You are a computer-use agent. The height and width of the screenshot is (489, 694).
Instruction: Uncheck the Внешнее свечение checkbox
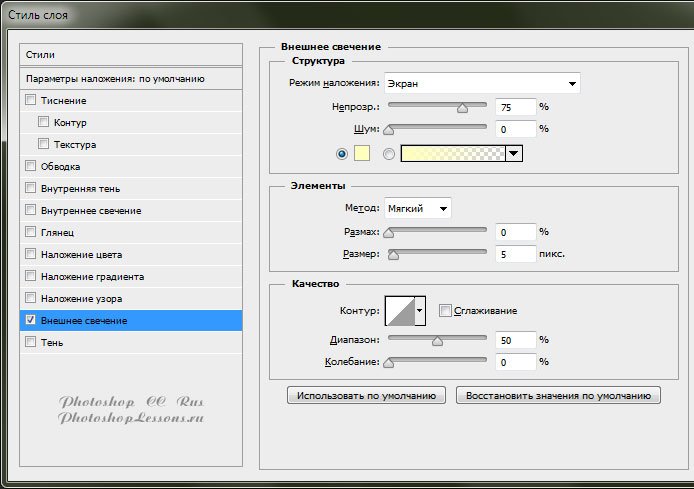pos(30,320)
